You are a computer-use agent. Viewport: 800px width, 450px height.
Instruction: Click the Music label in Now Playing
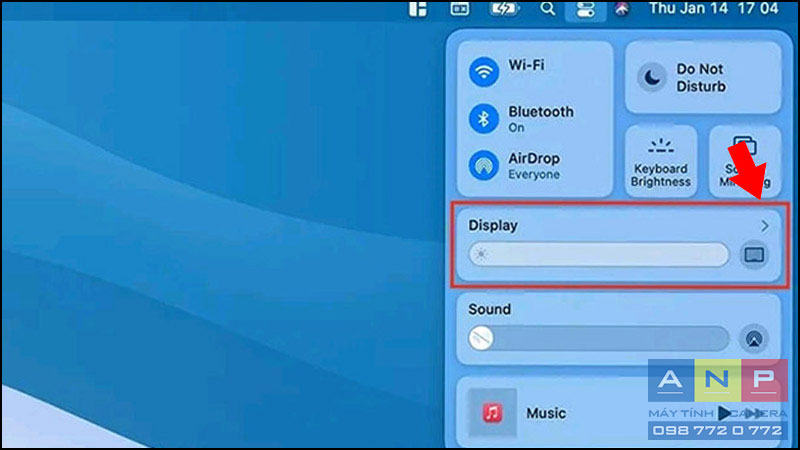point(546,413)
